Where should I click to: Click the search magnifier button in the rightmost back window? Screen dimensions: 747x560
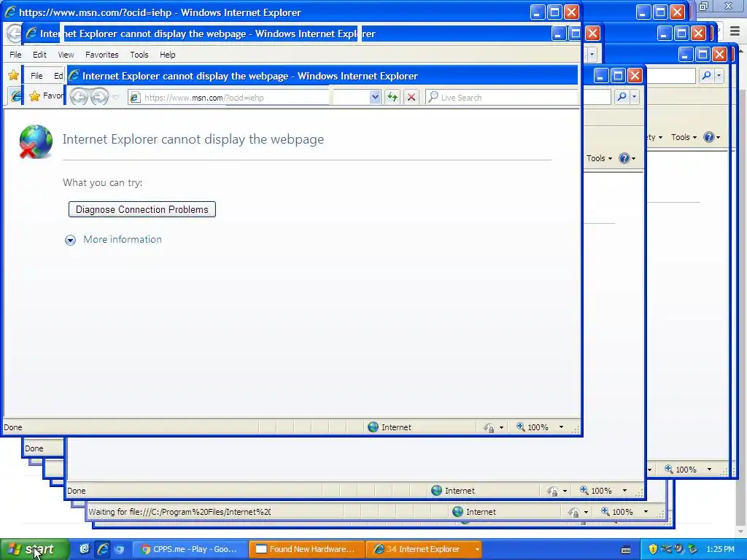click(706, 75)
